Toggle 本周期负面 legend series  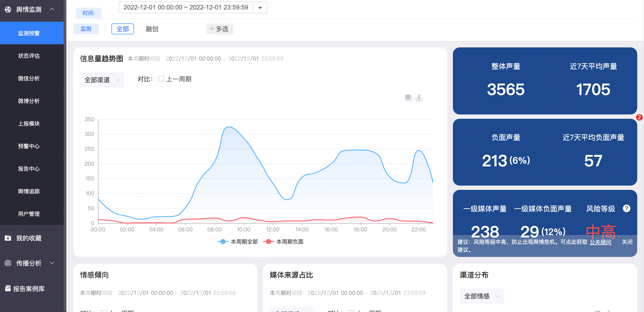click(283, 241)
